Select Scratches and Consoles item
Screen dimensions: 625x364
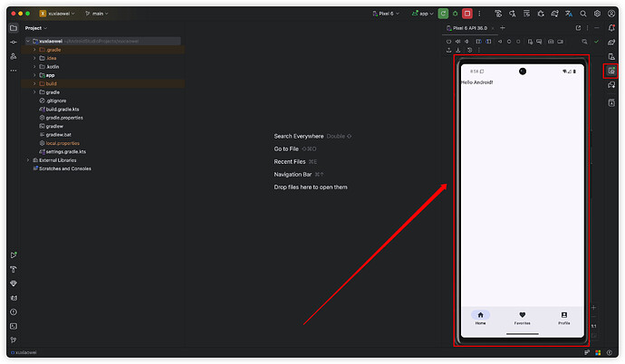coord(64,168)
